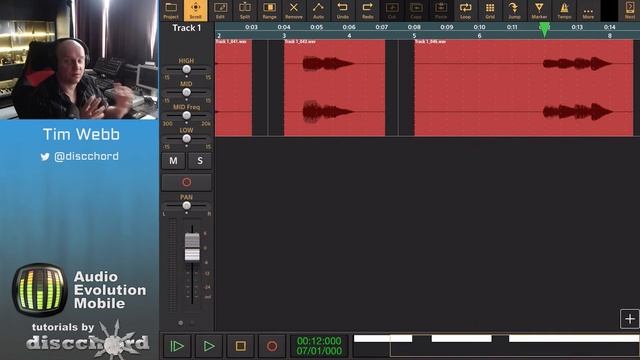Click the Audio Evolution Mobile logo icon
The height and width of the screenshot is (360, 640).
click(x=40, y=290)
